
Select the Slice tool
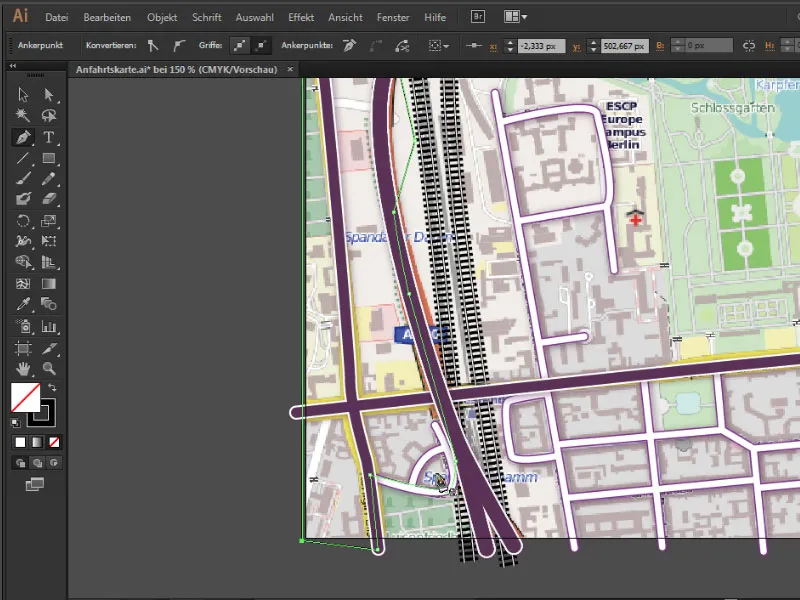(x=48, y=348)
